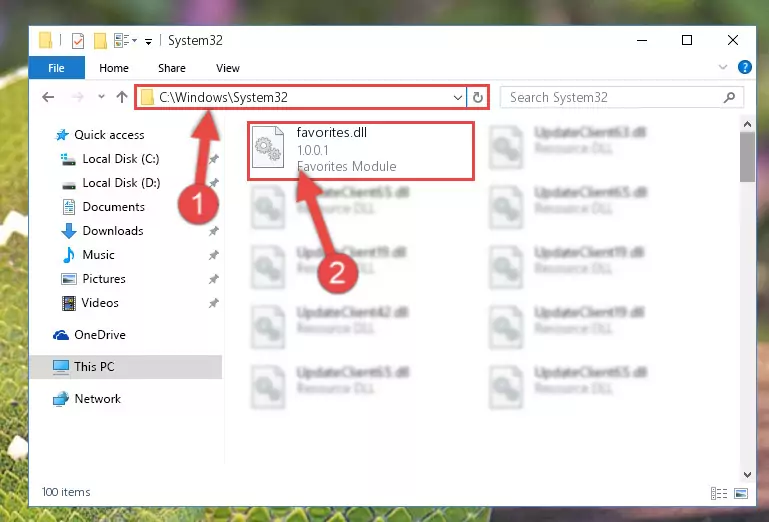
Task: Switch to the Share ribbon tab
Action: tap(172, 68)
